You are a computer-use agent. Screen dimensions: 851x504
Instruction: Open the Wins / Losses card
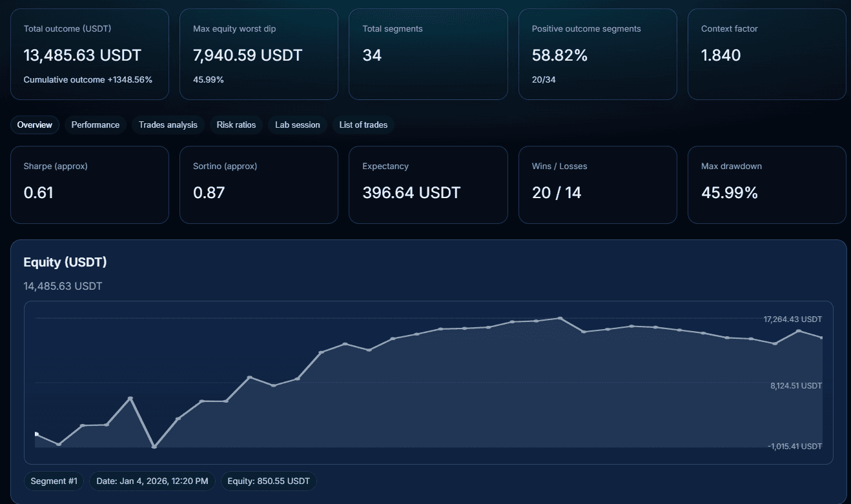tap(597, 185)
